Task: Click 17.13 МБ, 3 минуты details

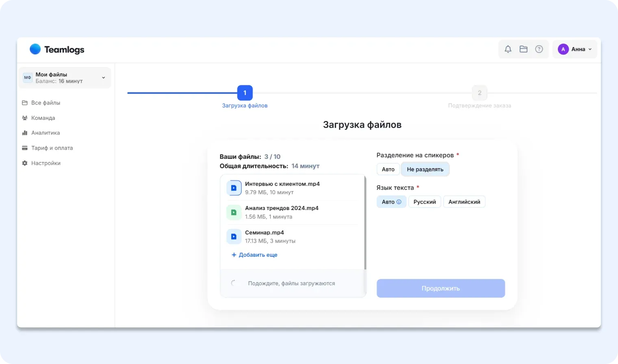Action: coord(270,241)
